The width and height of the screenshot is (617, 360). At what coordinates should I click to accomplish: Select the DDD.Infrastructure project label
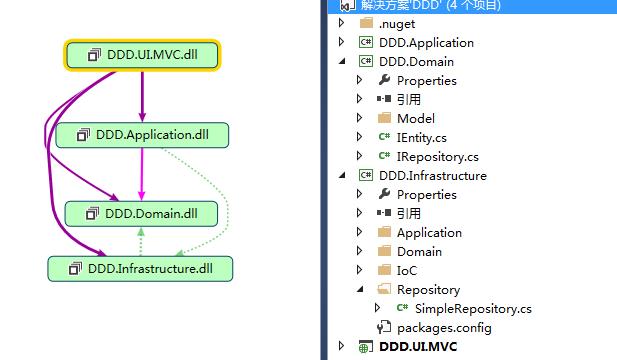coord(433,175)
